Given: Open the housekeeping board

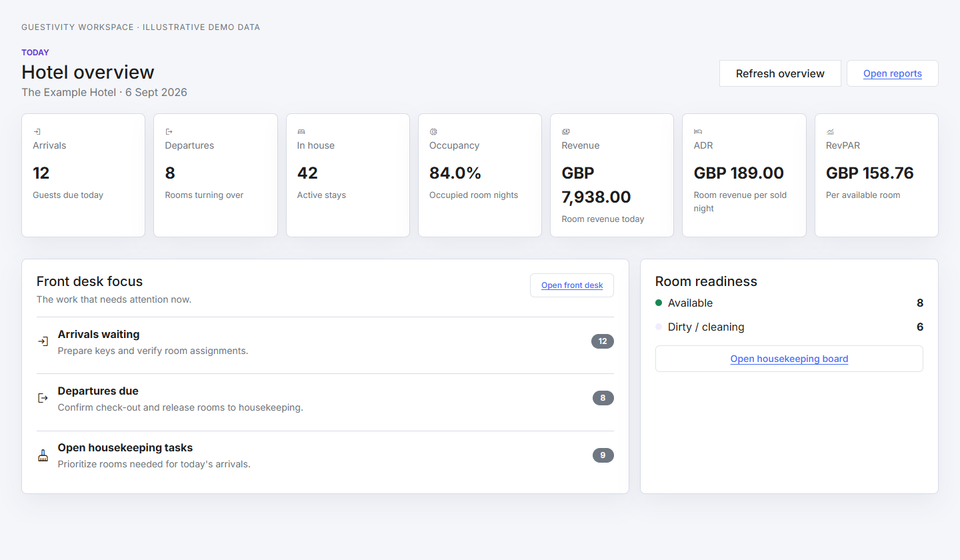Looking at the screenshot, I should (x=789, y=359).
